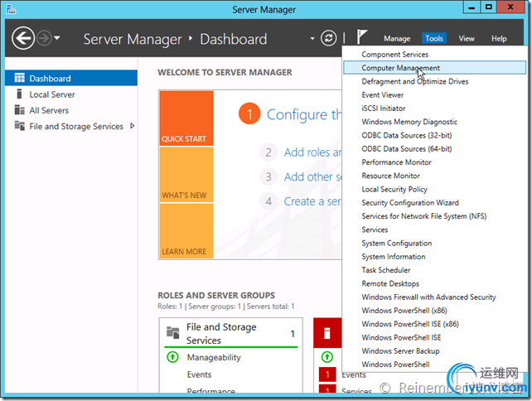Open File and Storage Services pane item
Screen dimensions: 532x401
click(x=71, y=126)
